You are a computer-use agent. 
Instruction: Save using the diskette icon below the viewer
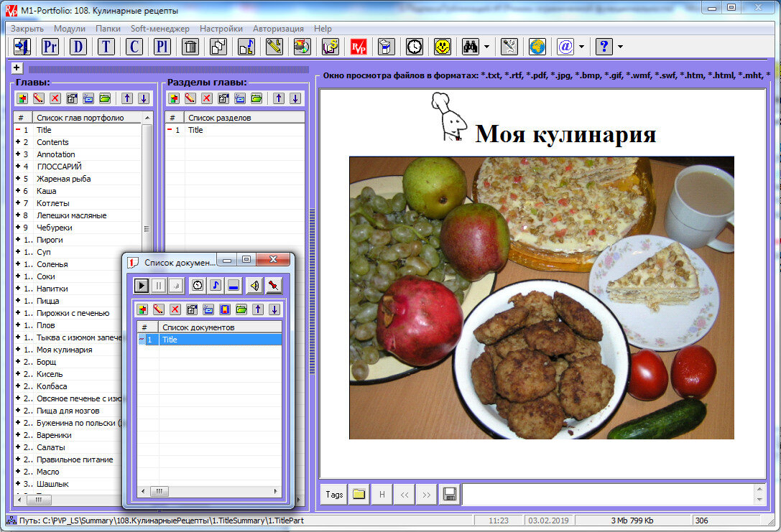[x=450, y=494]
